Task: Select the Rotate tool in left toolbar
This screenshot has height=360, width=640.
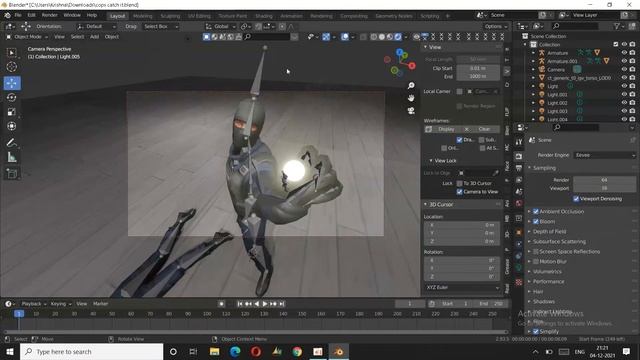Action: (x=11, y=98)
